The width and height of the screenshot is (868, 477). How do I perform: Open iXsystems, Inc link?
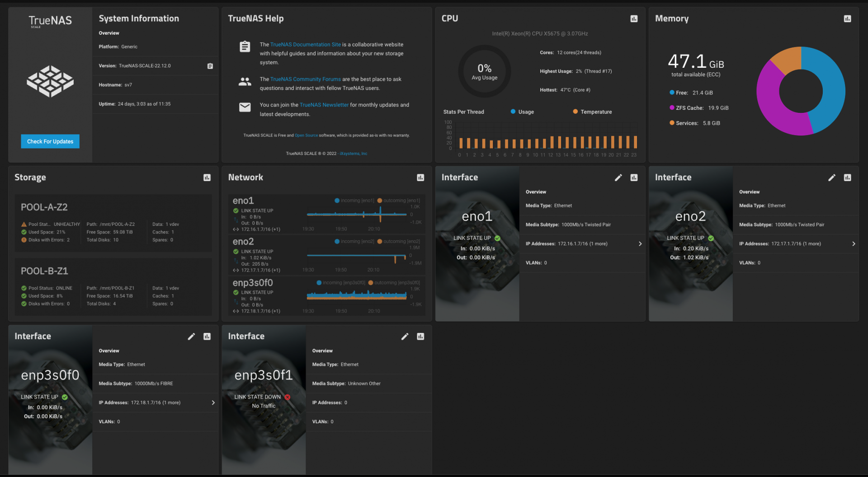pos(353,154)
